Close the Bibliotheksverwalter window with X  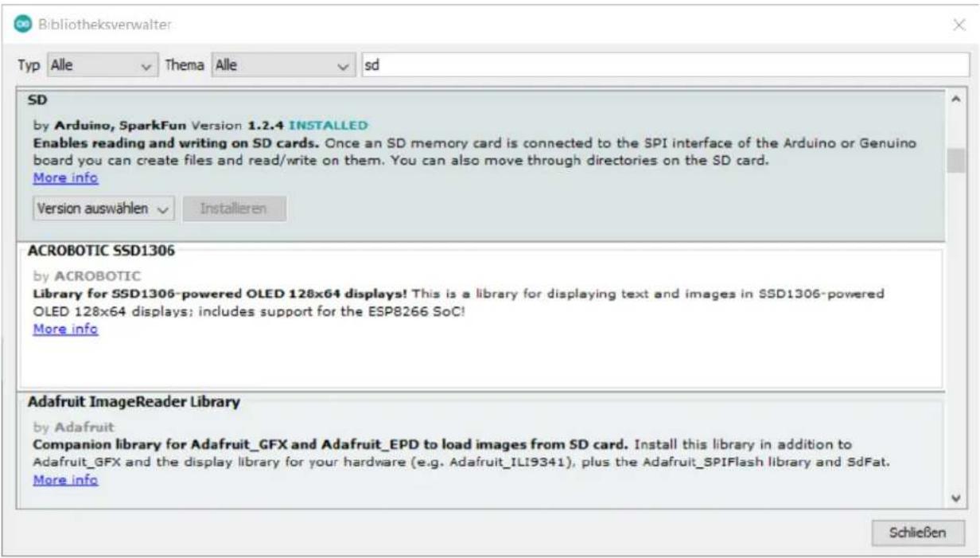(x=959, y=25)
